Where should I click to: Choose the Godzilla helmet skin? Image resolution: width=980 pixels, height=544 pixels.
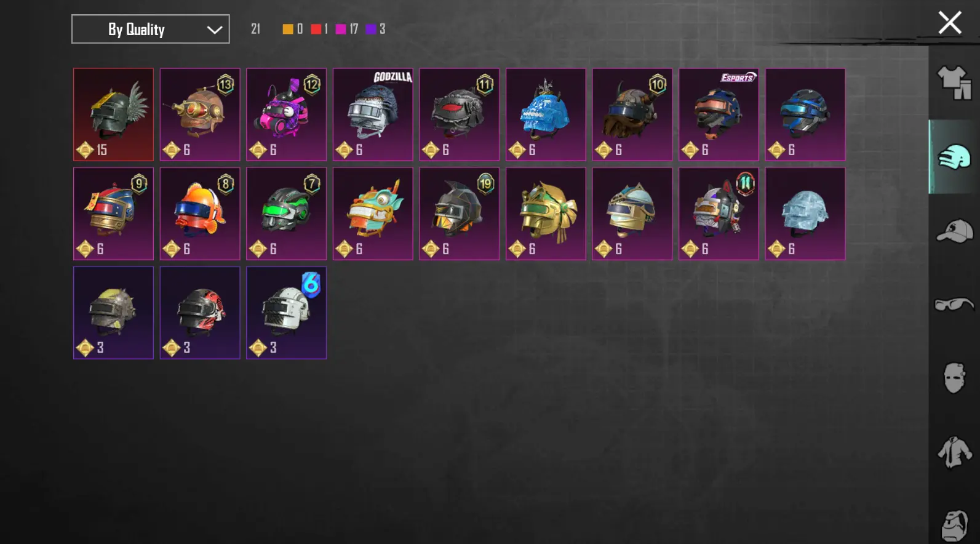(373, 114)
